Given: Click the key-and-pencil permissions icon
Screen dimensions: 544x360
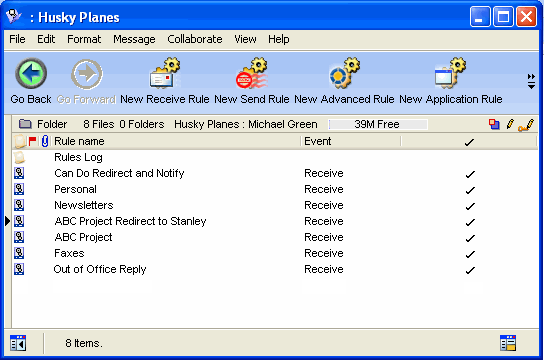Looking at the screenshot, I should pyautogui.click(x=526, y=125).
